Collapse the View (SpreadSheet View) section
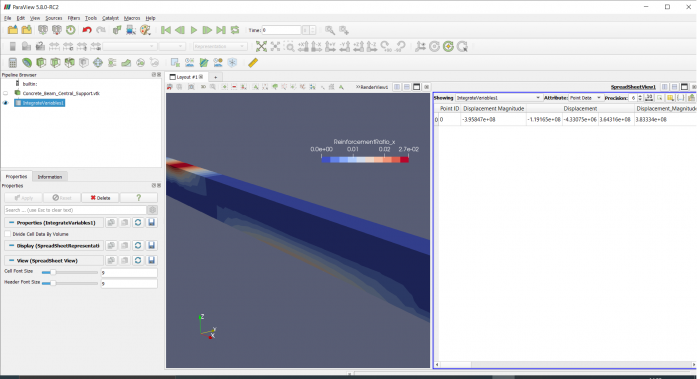This screenshot has height=379, width=700. 11,260
